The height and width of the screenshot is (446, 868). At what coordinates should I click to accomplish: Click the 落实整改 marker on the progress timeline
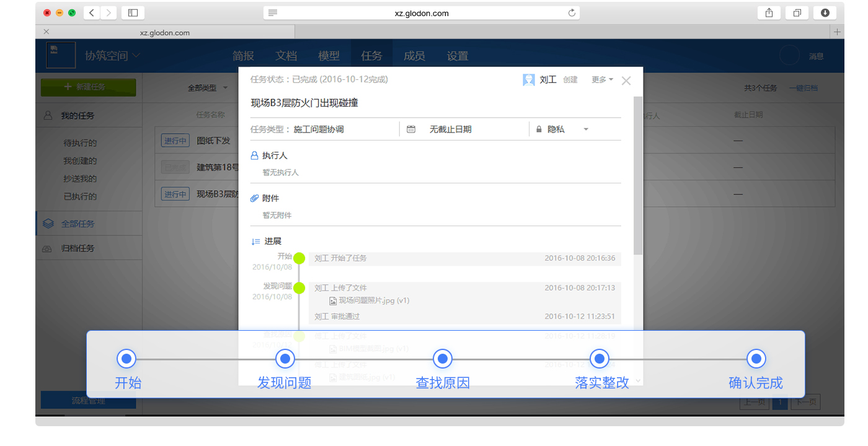(599, 358)
